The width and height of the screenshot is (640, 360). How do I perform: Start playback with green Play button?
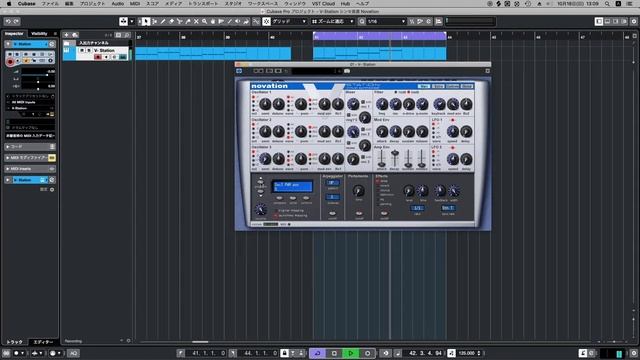(x=351, y=353)
